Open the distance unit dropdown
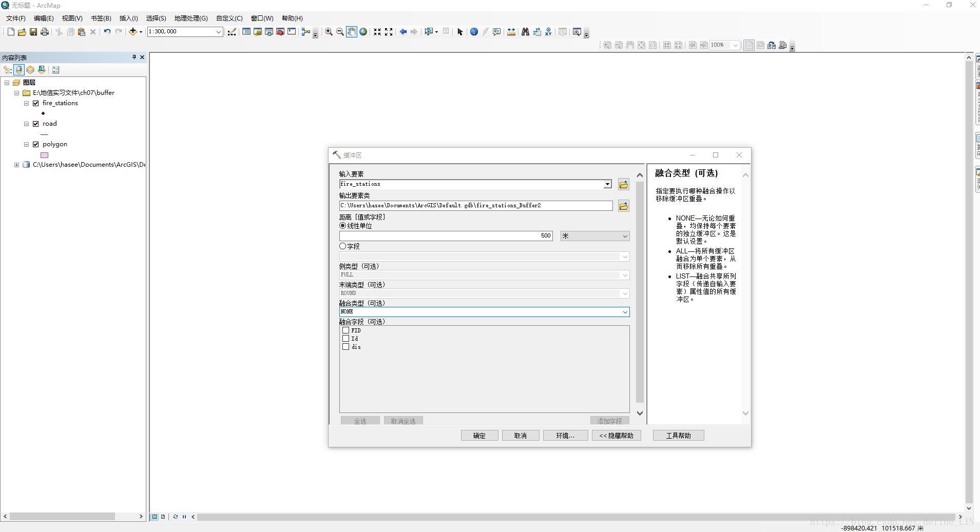Viewport: 980px width, 532px height. click(x=625, y=236)
